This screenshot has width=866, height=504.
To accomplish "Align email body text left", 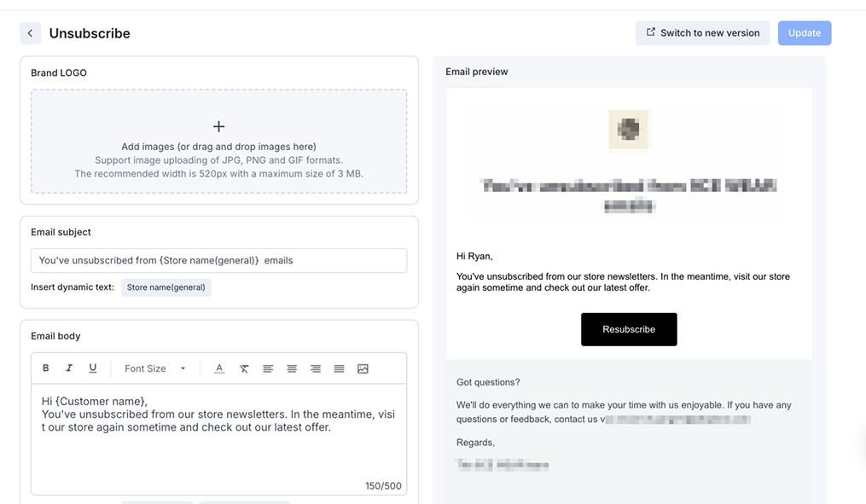I will (268, 368).
